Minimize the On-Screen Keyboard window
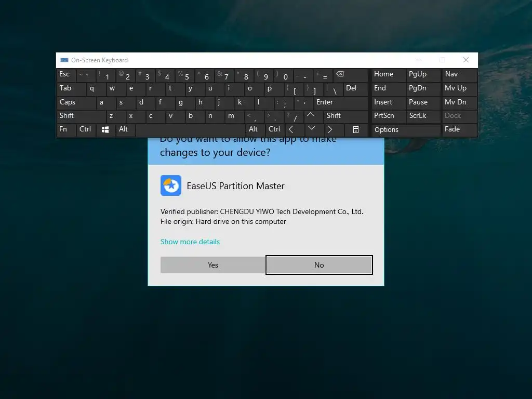Image resolution: width=532 pixels, height=399 pixels. pos(419,60)
